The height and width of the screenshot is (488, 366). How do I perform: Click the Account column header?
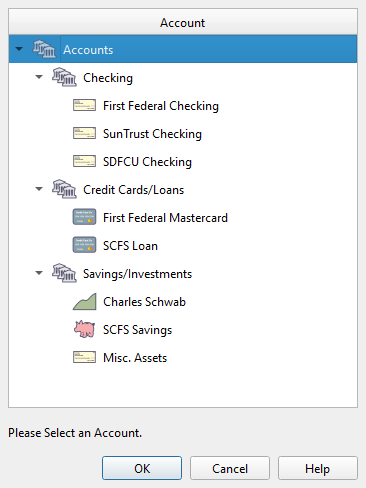(183, 22)
